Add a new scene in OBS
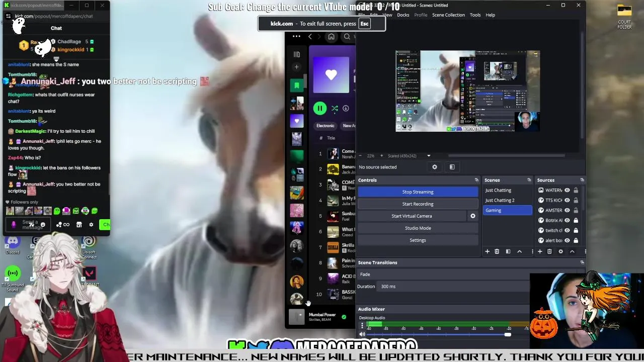 tap(487, 251)
